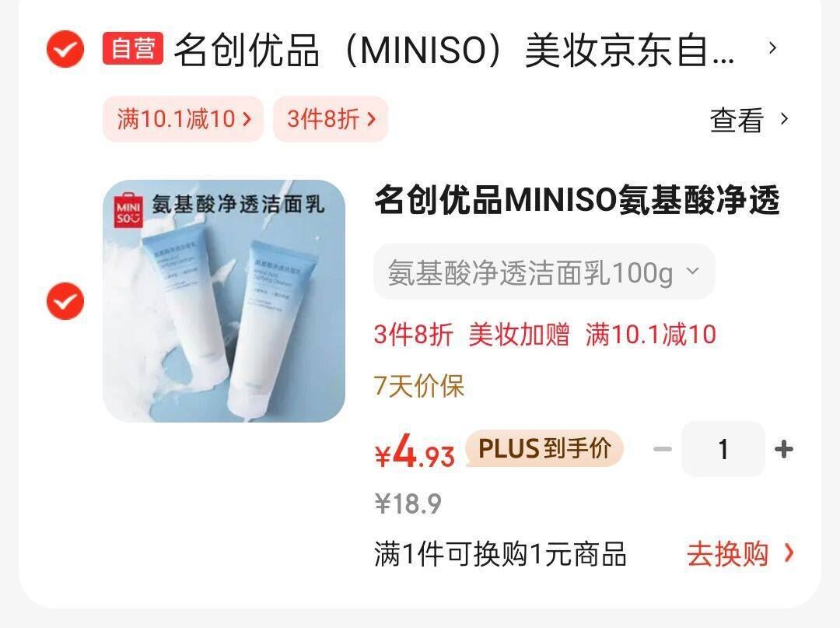Increase quantity with the plus button
The image size is (840, 628).
pos(784,449)
